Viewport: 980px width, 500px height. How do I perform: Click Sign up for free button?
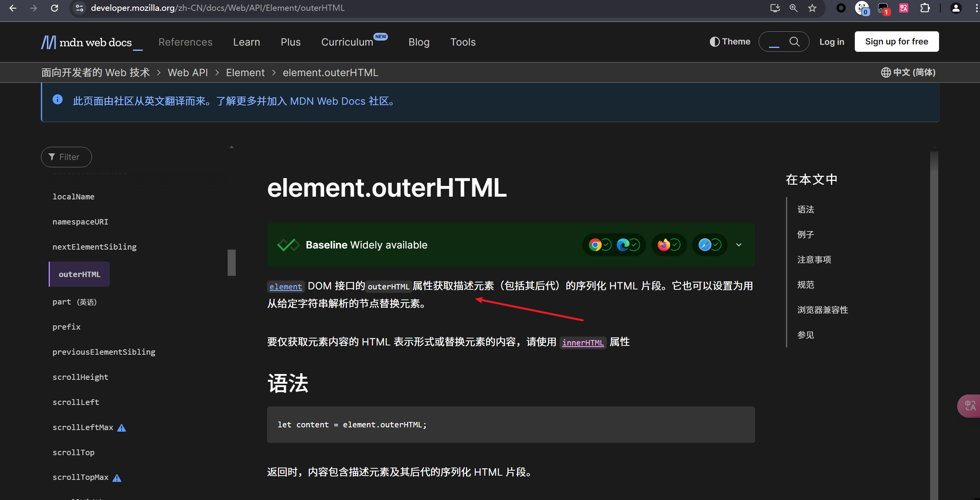tap(897, 42)
